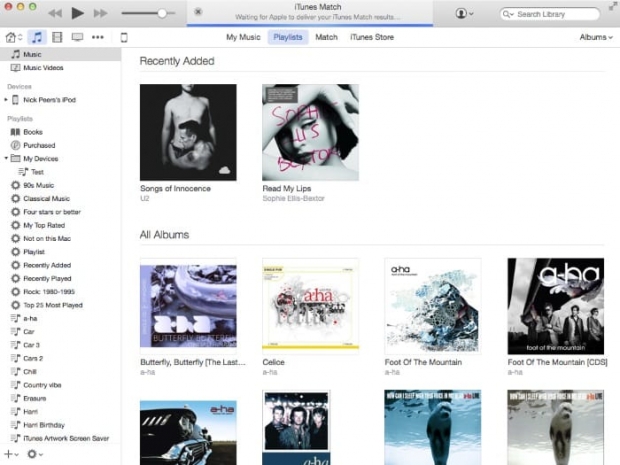Expand Nick Peers's iPod device

(6, 100)
